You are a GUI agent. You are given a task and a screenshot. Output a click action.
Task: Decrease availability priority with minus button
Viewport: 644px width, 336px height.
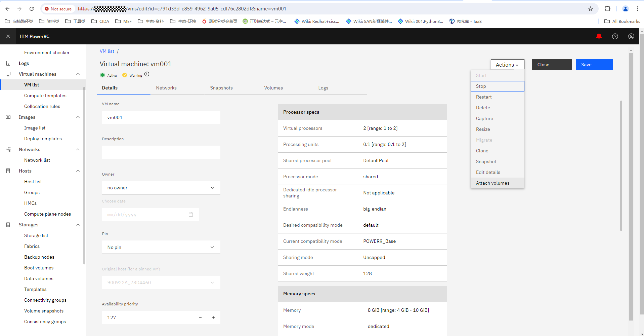click(x=200, y=318)
